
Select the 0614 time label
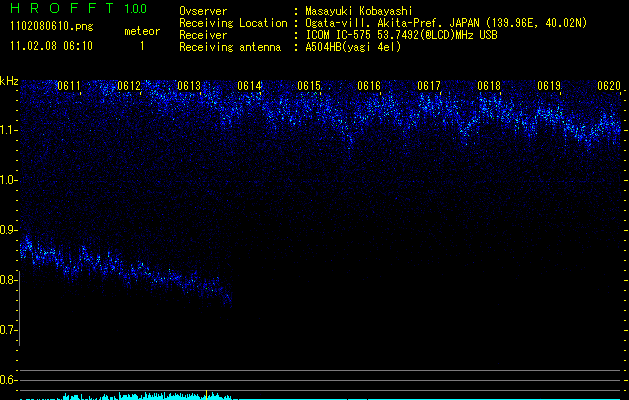(x=249, y=86)
